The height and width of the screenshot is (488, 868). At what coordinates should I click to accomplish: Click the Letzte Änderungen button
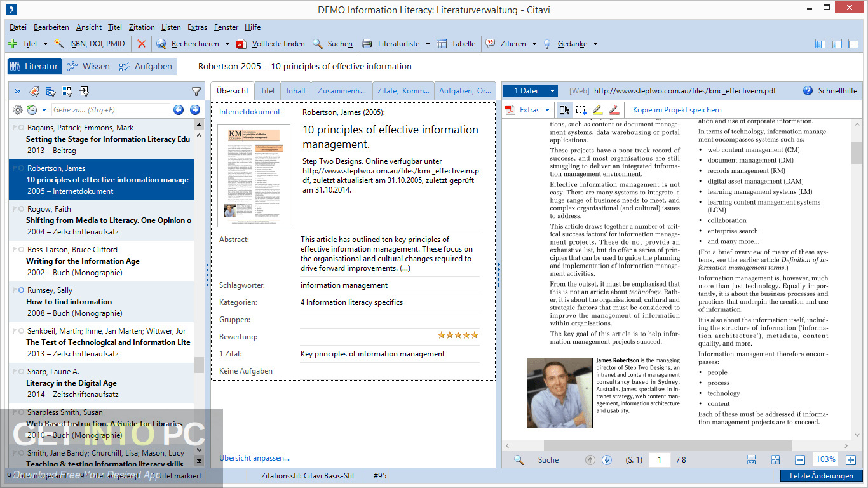(x=822, y=476)
